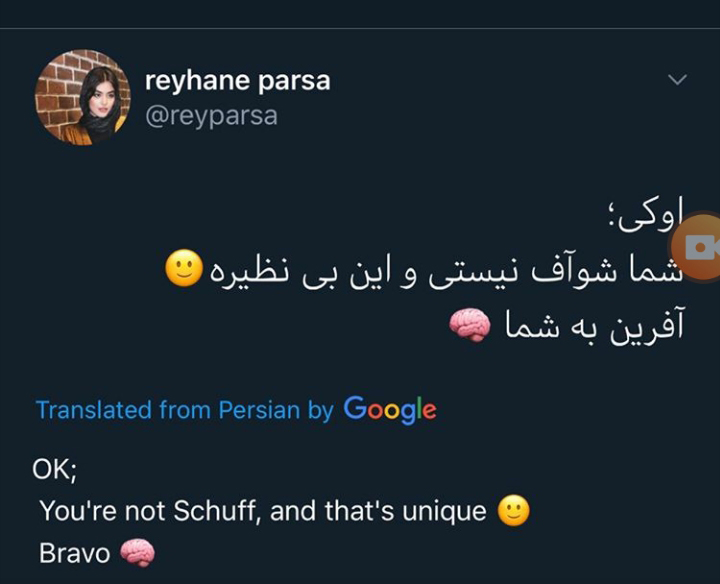The width and height of the screenshot is (720, 584).
Task: Open the @reyparsa handle link
Action: pyautogui.click(x=210, y=116)
